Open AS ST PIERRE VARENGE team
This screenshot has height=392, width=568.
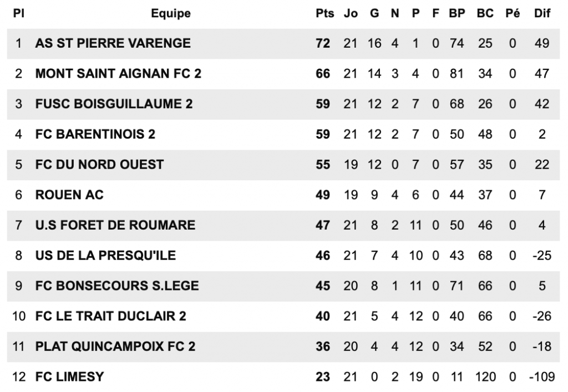pos(113,43)
